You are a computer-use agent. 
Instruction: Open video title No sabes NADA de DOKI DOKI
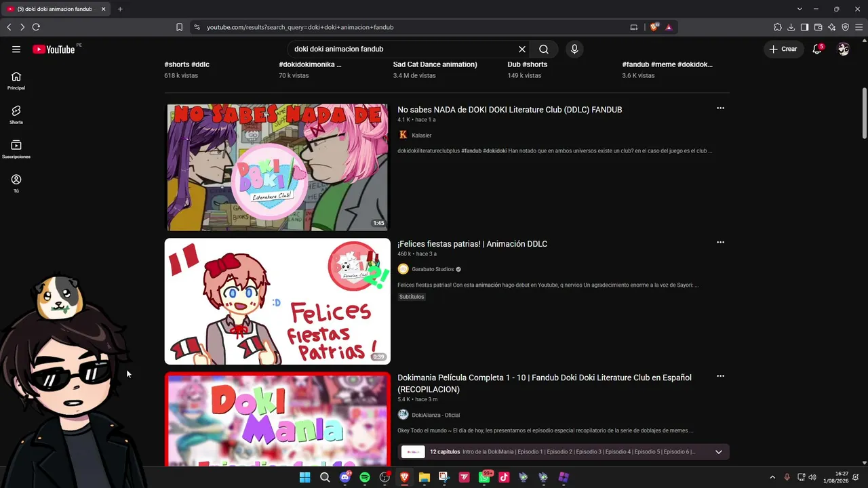(510, 110)
